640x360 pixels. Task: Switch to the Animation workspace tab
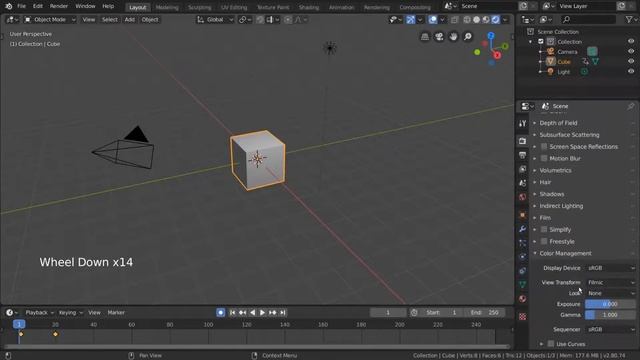[x=341, y=7]
